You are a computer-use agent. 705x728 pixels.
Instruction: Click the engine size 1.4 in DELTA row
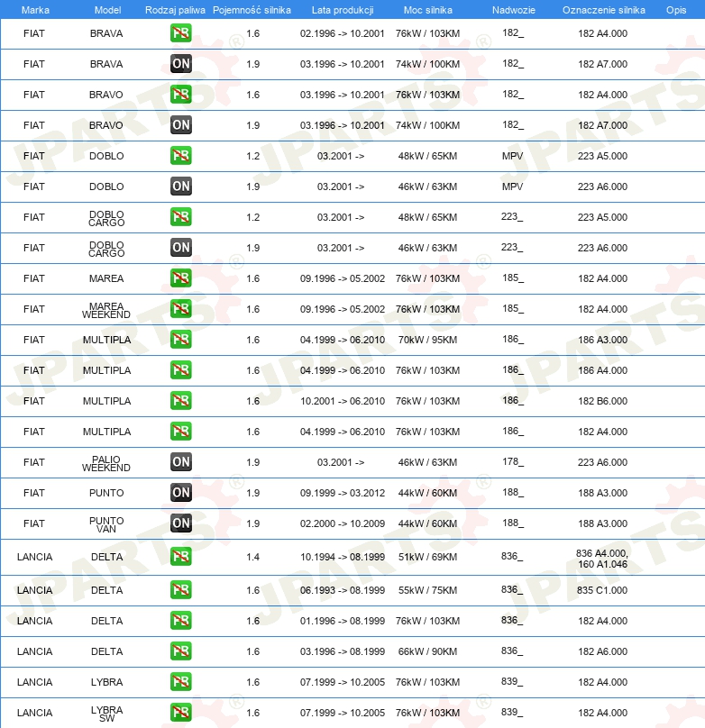[x=252, y=557]
